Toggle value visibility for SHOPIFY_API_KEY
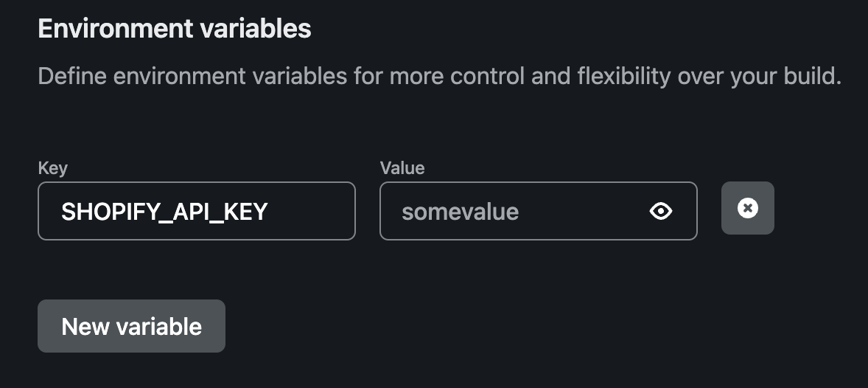The width and height of the screenshot is (868, 388). [x=661, y=211]
